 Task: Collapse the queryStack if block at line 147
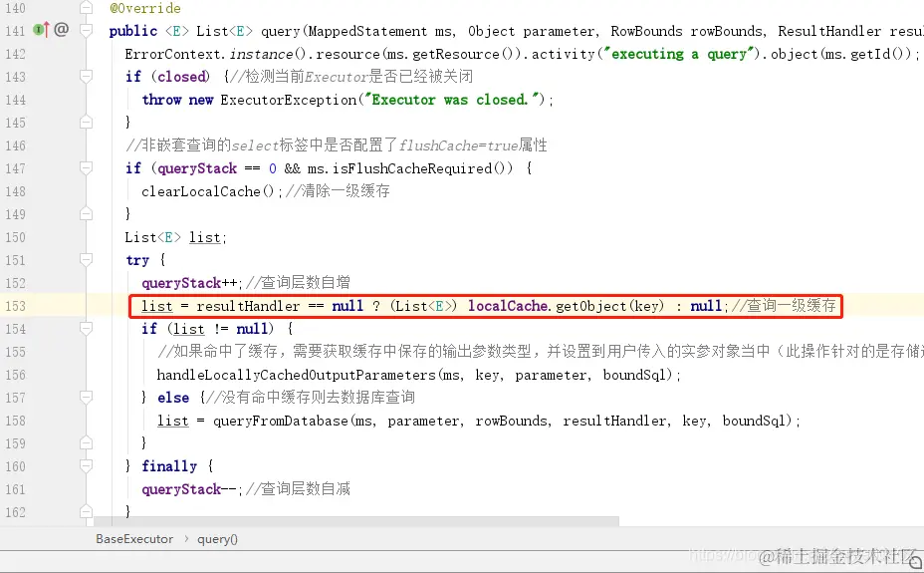click(x=86, y=168)
